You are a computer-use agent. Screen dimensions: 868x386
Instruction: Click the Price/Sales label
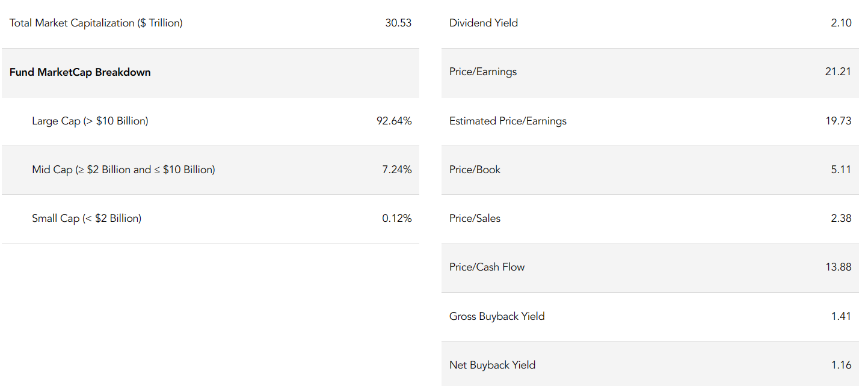pos(475,218)
